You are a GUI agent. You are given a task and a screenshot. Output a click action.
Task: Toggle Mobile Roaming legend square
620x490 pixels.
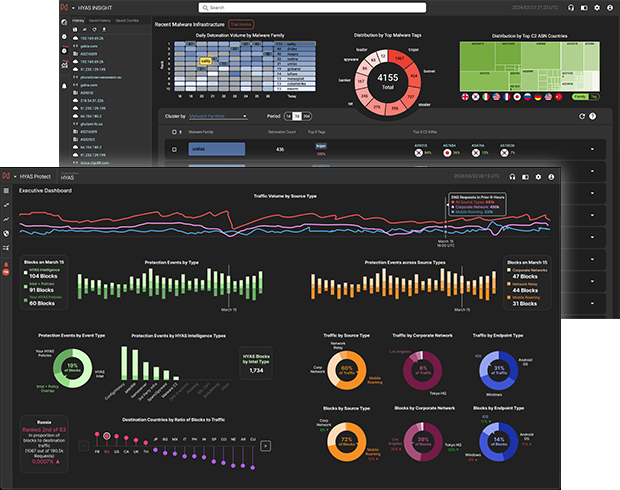click(x=509, y=297)
